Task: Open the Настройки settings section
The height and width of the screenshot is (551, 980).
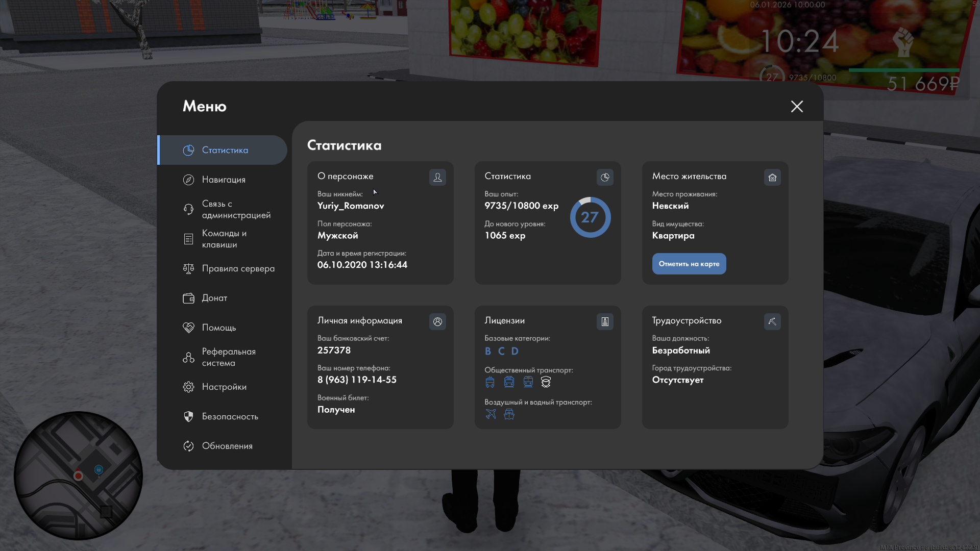Action: (x=224, y=387)
